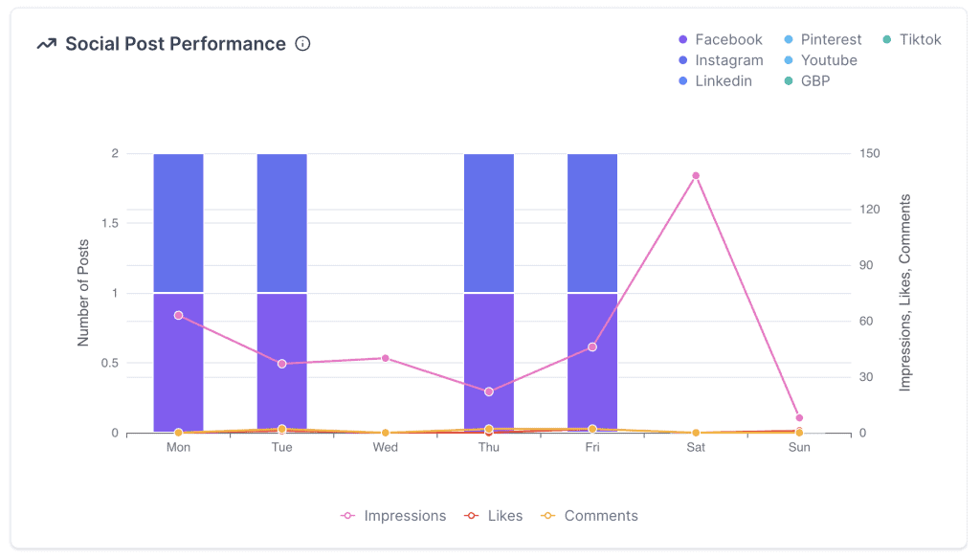Image resolution: width=980 pixels, height=559 pixels.
Task: Click the GBP legend dot
Action: [x=788, y=81]
